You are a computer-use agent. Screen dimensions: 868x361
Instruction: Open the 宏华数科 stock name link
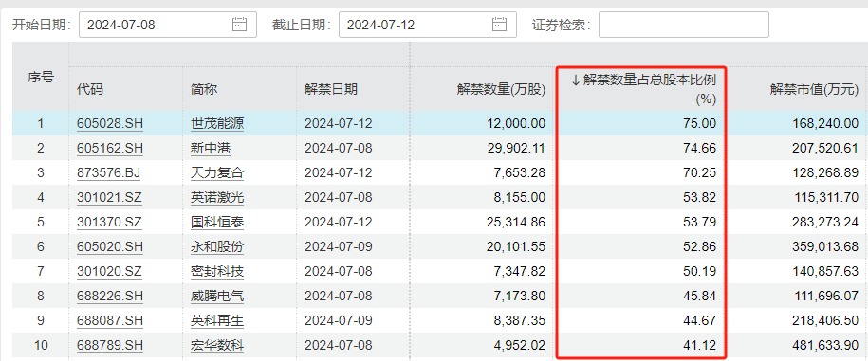pyautogui.click(x=217, y=346)
